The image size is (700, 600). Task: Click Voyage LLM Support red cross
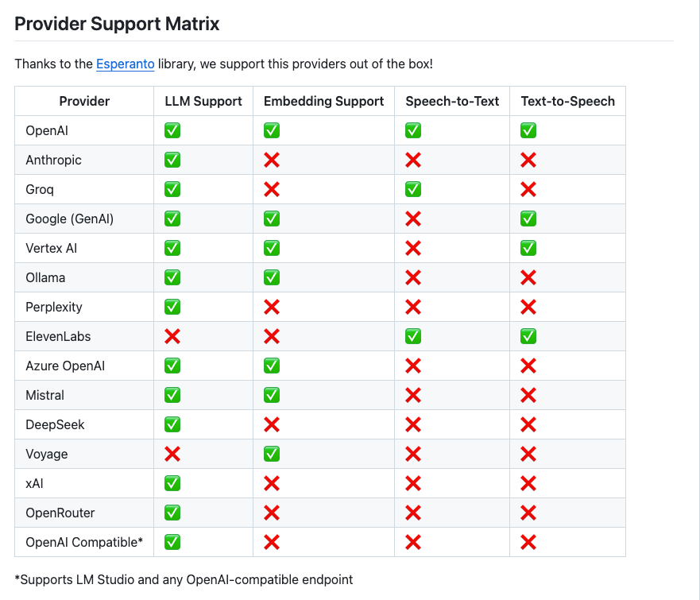pyautogui.click(x=172, y=454)
